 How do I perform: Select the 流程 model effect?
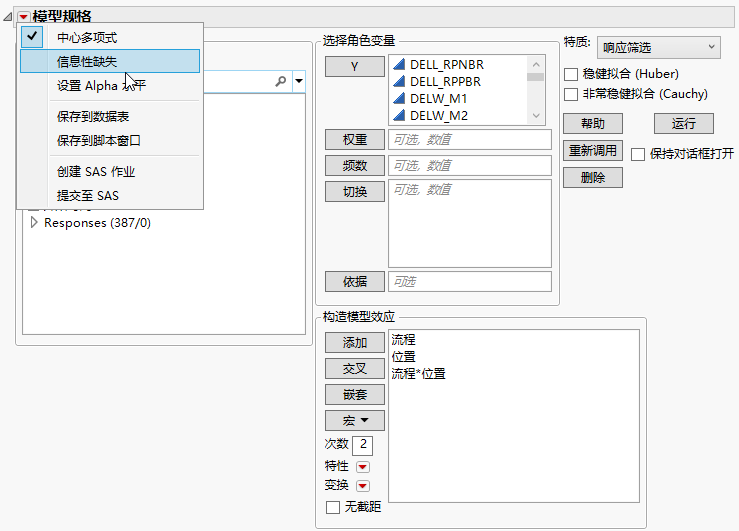tap(403, 339)
